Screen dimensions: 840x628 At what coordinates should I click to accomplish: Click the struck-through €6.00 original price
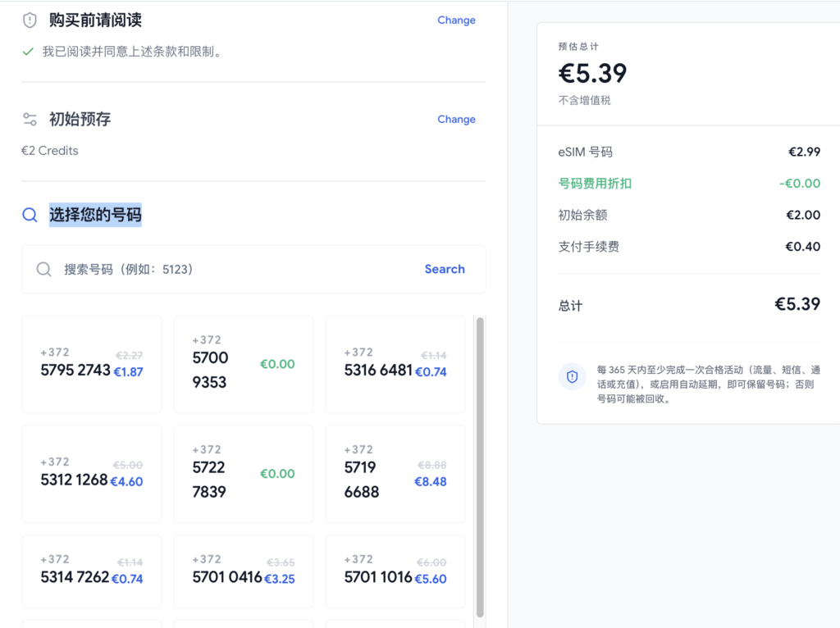[431, 562]
